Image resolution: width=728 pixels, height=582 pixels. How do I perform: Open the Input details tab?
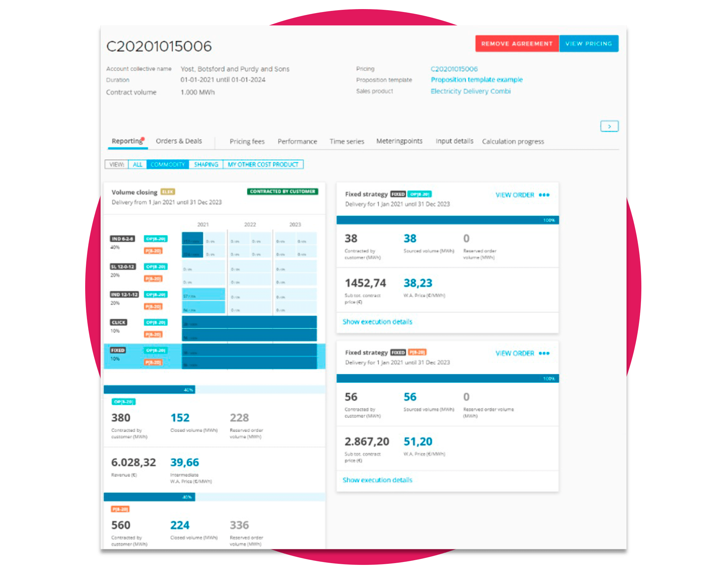(454, 141)
